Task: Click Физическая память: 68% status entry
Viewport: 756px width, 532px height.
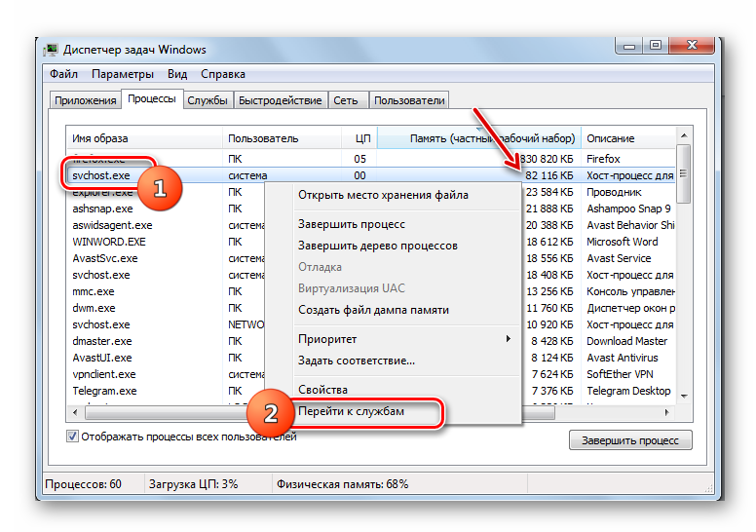Action: coord(342,484)
